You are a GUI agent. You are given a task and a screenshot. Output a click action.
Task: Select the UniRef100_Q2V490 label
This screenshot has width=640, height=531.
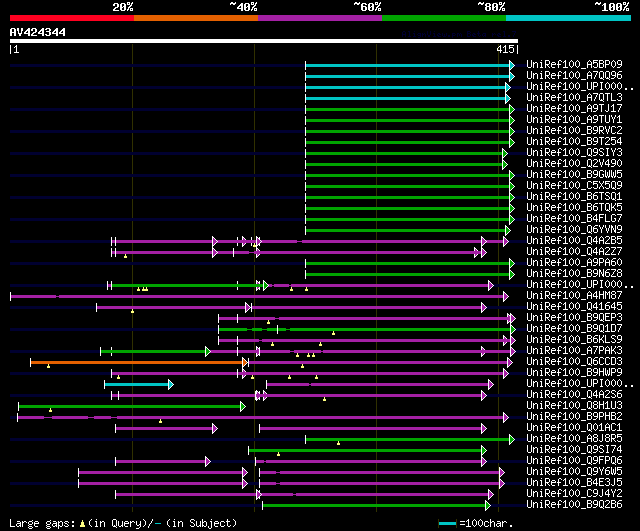coord(574,164)
